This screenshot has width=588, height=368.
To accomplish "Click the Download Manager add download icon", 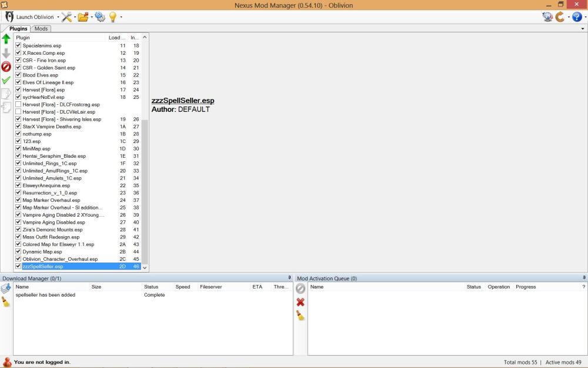I will point(6,289).
